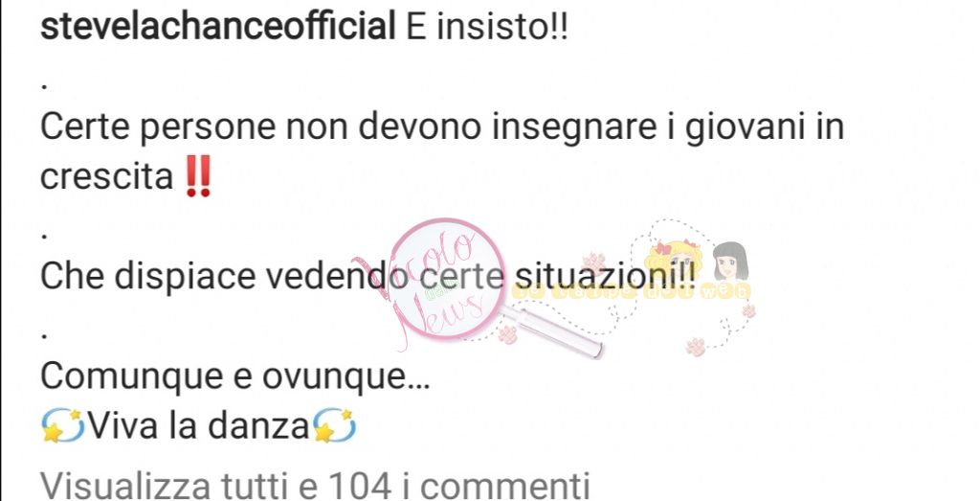Open the stevelachanceofficial profile username

[x=217, y=27]
